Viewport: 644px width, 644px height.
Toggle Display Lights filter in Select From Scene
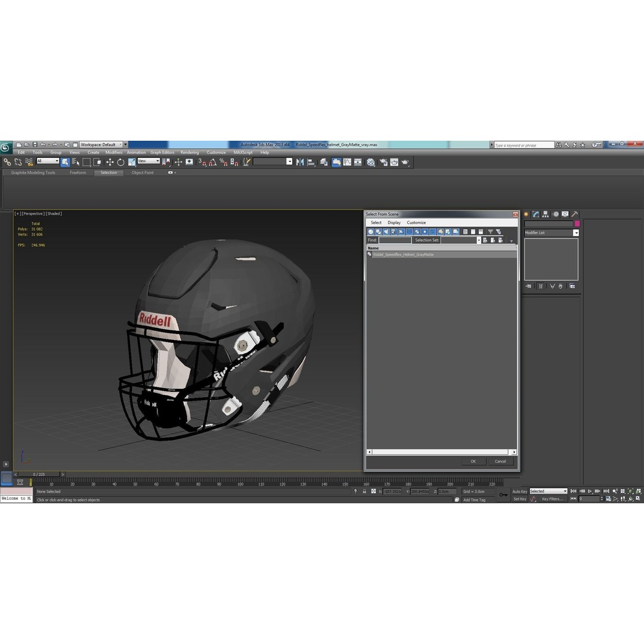point(386,231)
